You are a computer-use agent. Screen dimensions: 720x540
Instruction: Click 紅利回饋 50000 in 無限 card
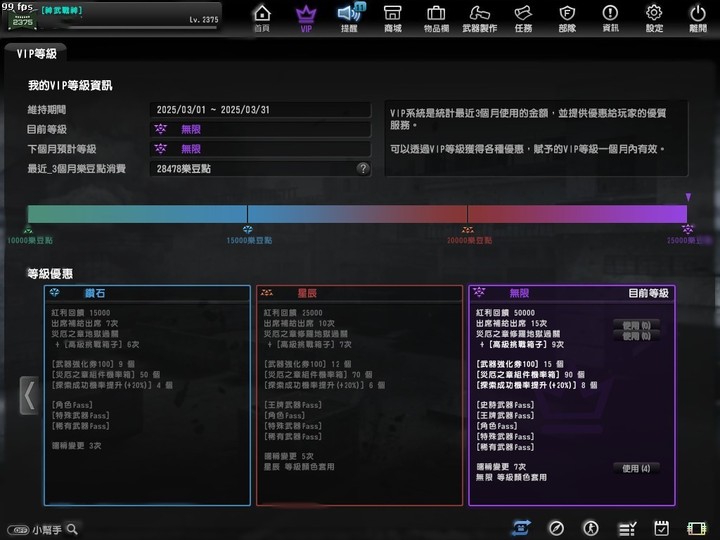[x=505, y=313]
